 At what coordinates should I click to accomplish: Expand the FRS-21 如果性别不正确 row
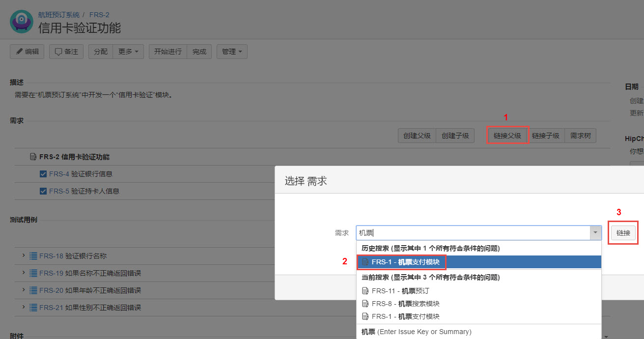click(x=24, y=307)
